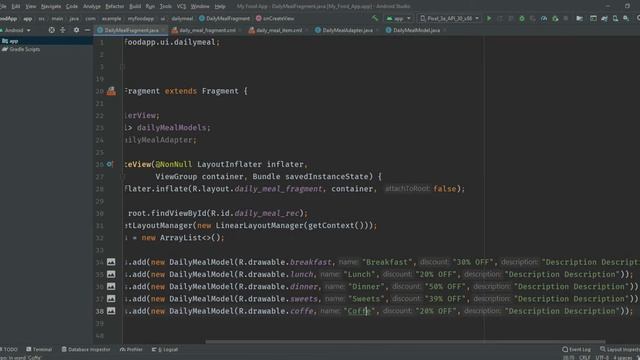Open the Refactor menu

point(115,7)
